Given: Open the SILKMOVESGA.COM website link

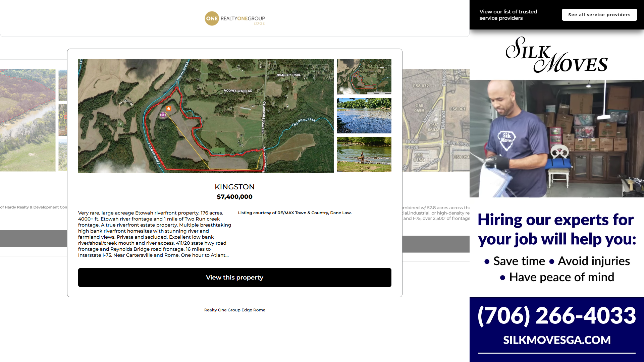Looking at the screenshot, I should click(556, 340).
